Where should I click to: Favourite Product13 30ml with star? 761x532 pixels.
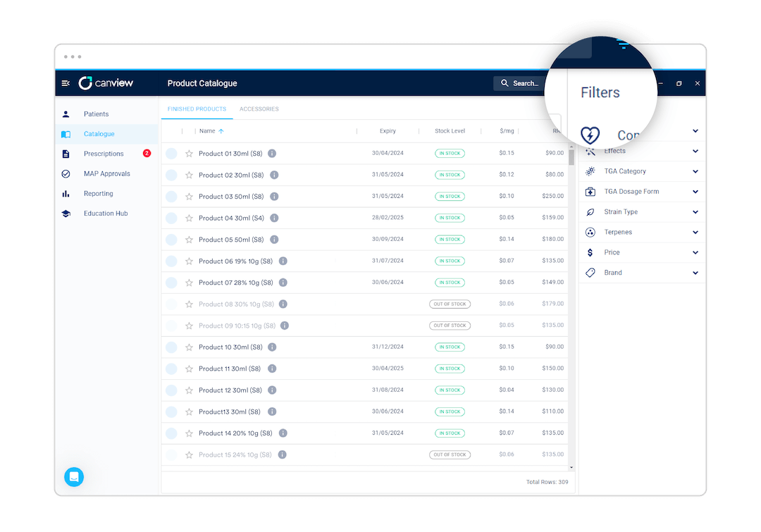click(190, 412)
